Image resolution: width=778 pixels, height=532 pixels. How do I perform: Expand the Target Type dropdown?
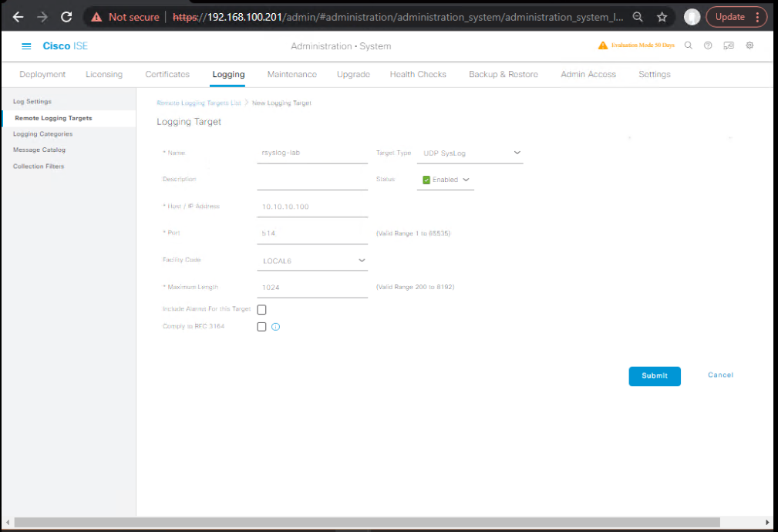tap(517, 153)
